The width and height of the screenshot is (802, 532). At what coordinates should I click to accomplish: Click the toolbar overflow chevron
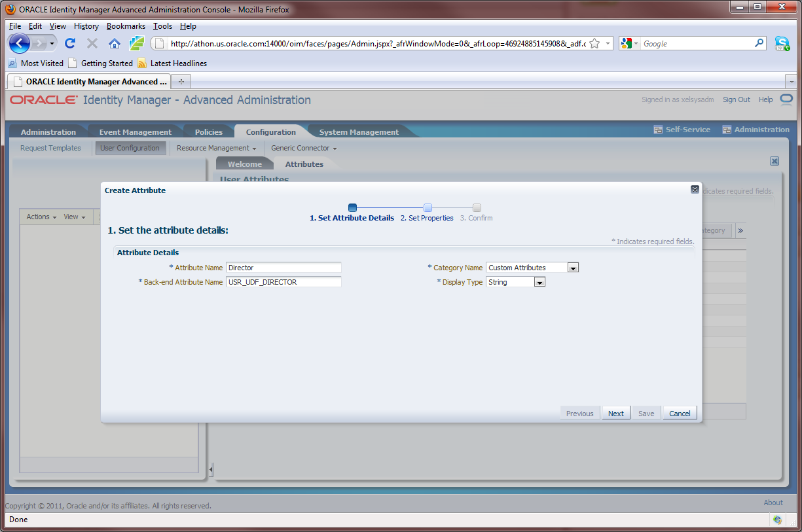pyautogui.click(x=740, y=230)
